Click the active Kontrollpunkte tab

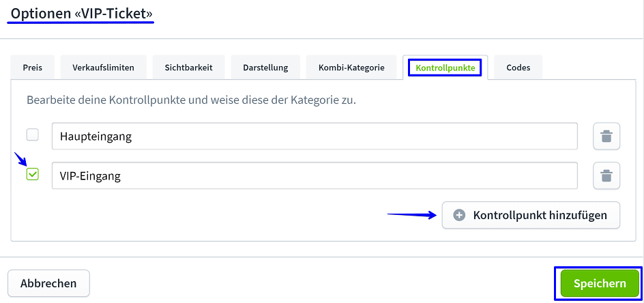(445, 68)
